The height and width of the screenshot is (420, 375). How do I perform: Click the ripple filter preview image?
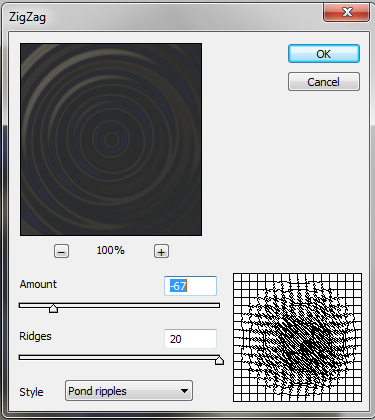(x=111, y=139)
